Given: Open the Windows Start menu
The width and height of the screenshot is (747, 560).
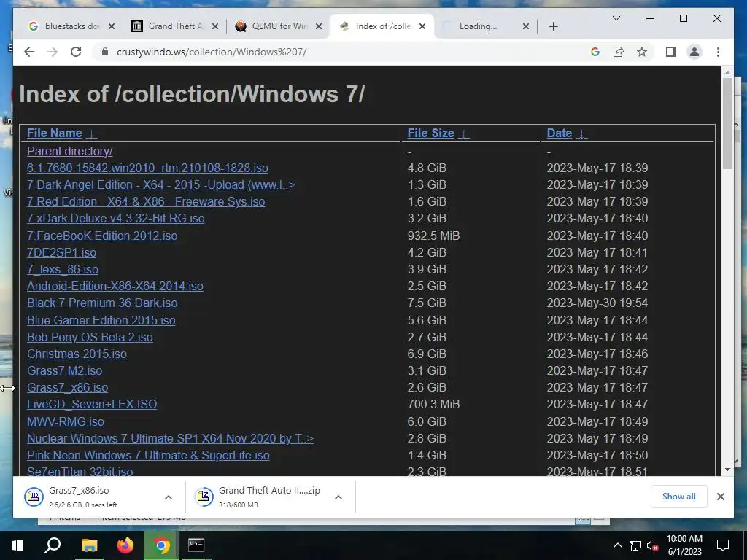Looking at the screenshot, I should point(18,545).
